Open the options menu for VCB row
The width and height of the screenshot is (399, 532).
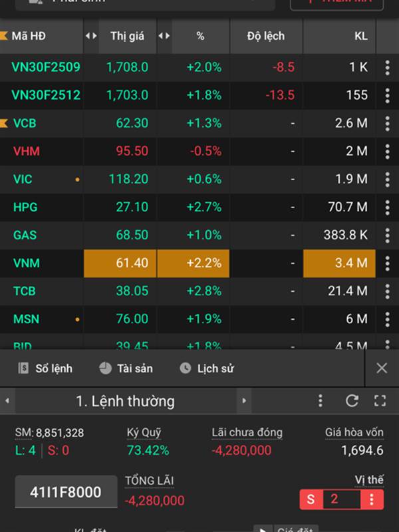pos(387,123)
